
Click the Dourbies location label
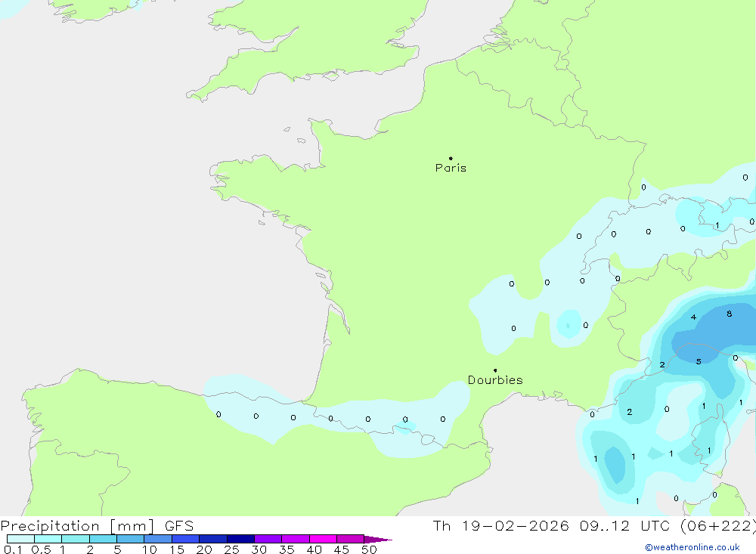495,380
